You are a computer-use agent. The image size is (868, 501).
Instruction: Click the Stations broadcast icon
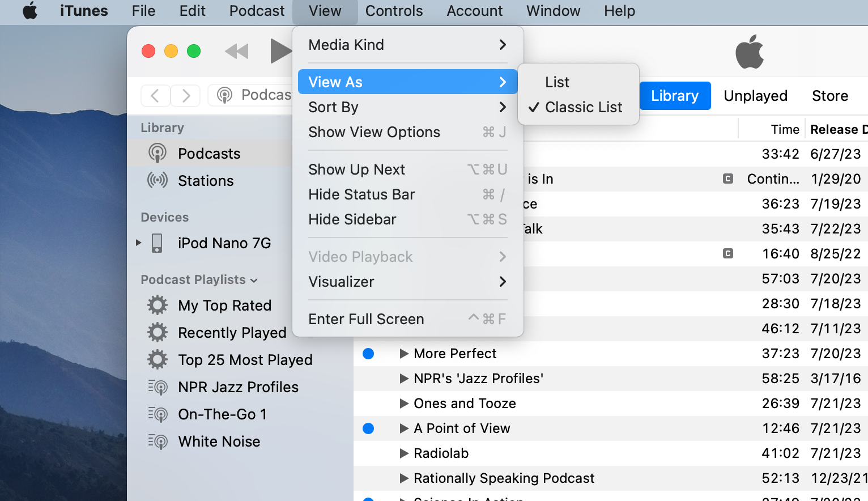point(158,181)
